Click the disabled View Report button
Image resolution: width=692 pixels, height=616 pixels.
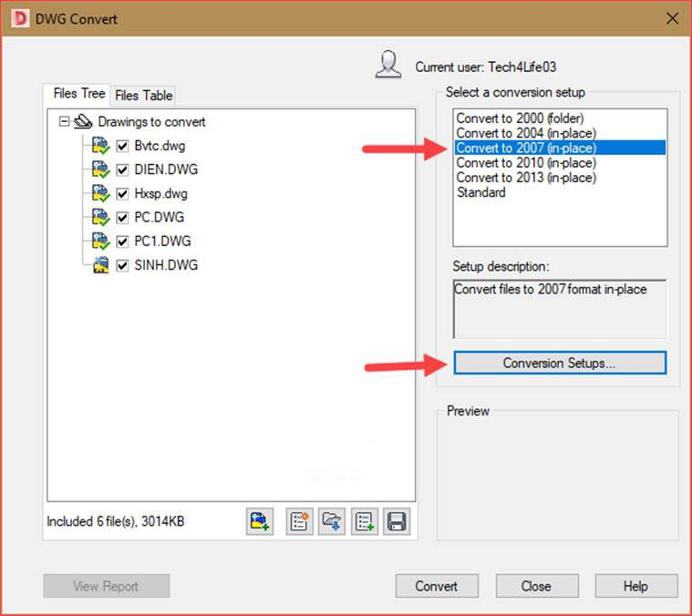(107, 586)
